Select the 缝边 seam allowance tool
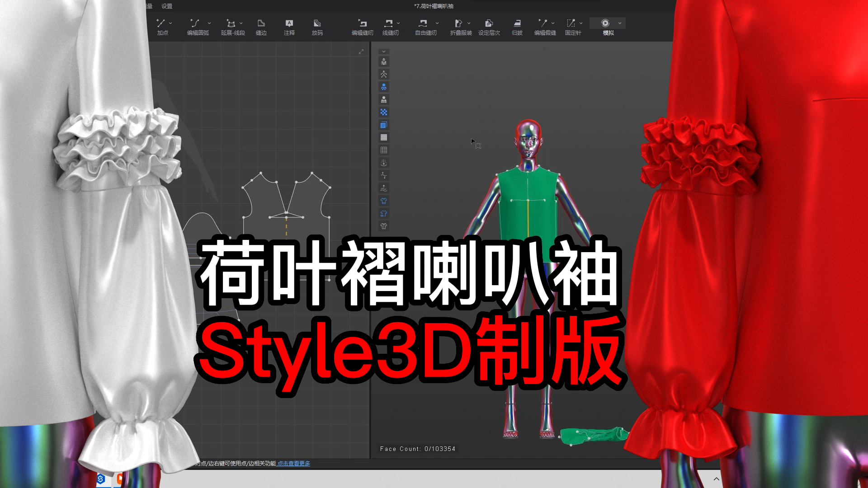The width and height of the screenshot is (868, 488). [x=261, y=27]
